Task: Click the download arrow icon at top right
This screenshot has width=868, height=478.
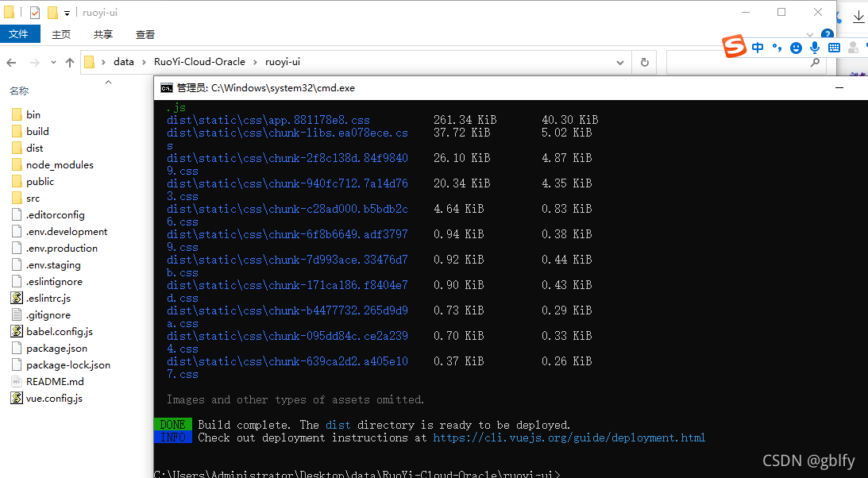Action: (x=858, y=17)
